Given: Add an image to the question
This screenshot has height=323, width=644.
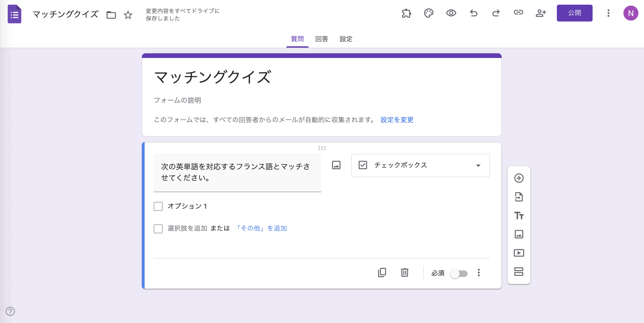Looking at the screenshot, I should click(336, 165).
